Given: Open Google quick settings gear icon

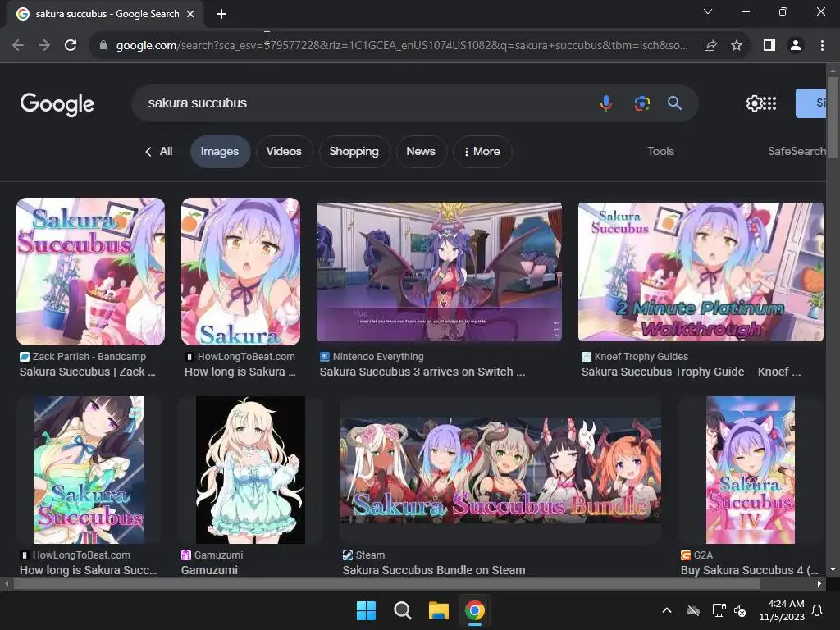Looking at the screenshot, I should pyautogui.click(x=754, y=103).
